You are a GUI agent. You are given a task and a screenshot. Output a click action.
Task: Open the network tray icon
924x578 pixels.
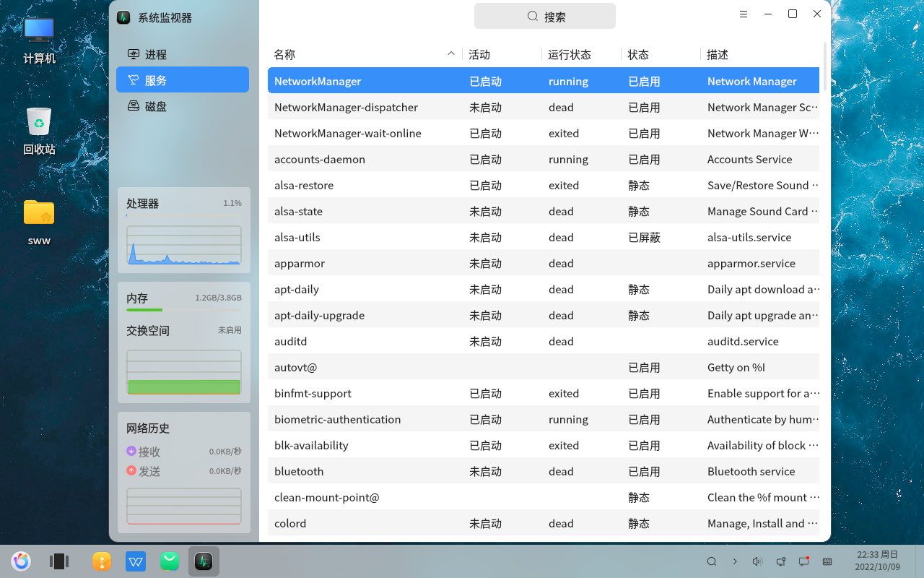click(x=780, y=561)
